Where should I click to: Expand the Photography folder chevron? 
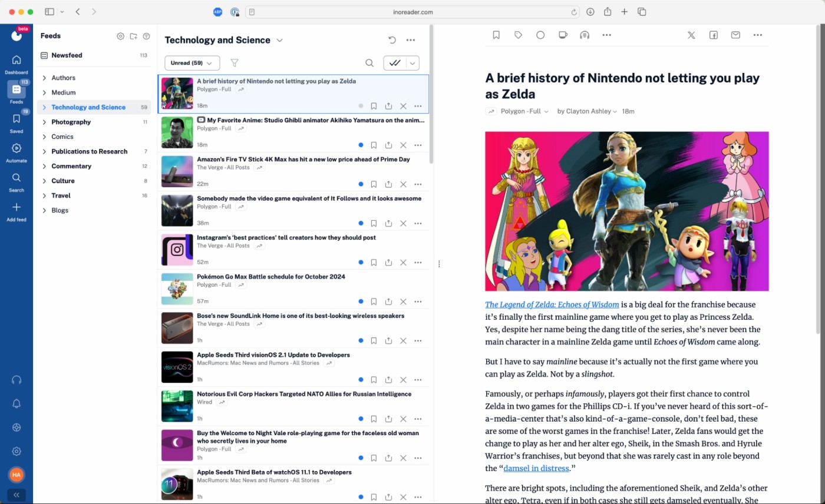(x=44, y=122)
